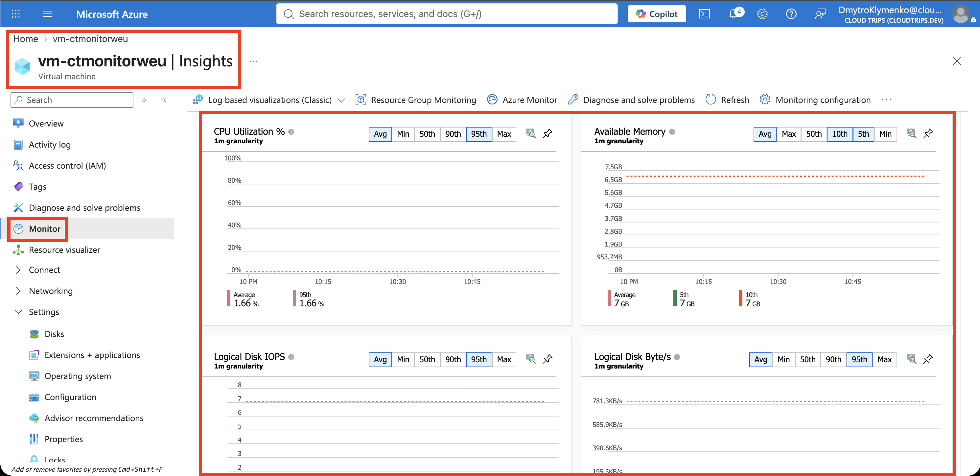Click the user account avatar

[961, 14]
